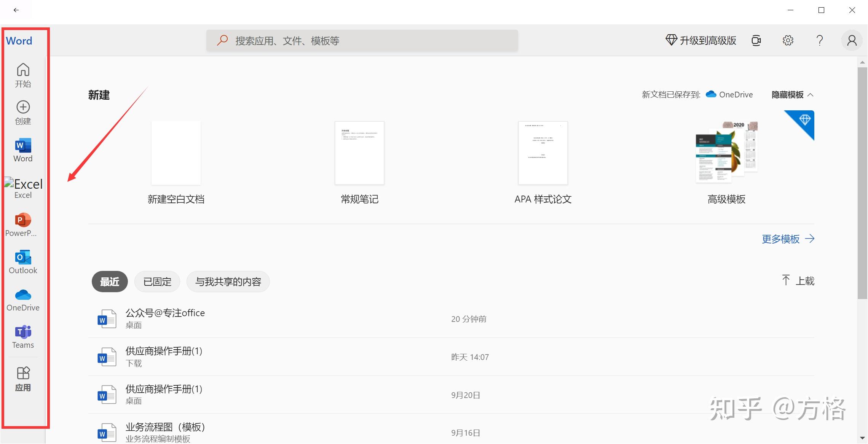868x444 pixels.
Task: Switch to 与我共享的内容 tab
Action: click(x=228, y=282)
